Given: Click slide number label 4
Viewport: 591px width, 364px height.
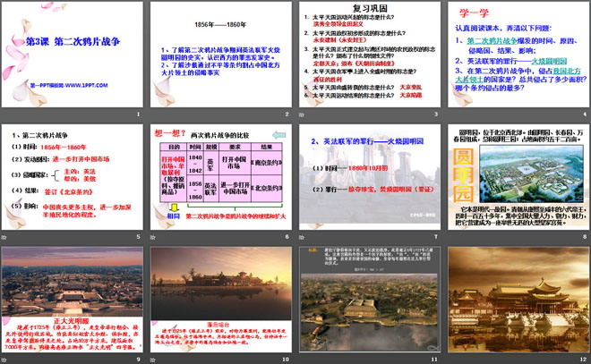Looking at the screenshot, I should pos(585,114).
